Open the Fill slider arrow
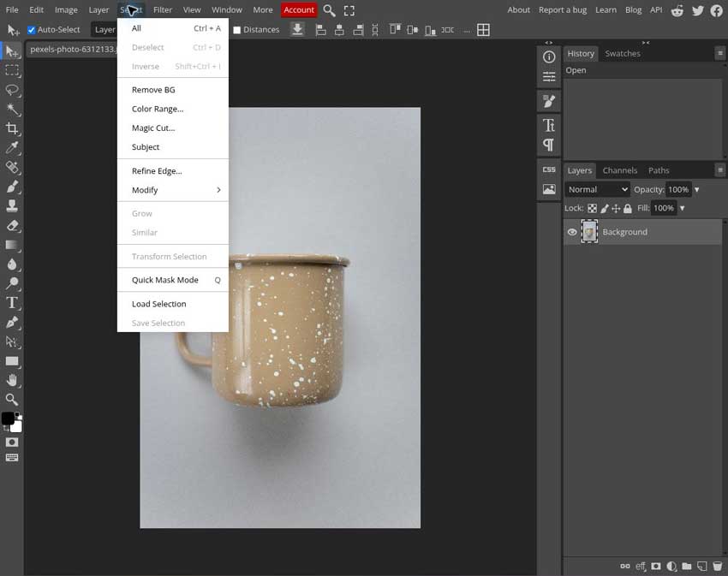 coord(683,208)
